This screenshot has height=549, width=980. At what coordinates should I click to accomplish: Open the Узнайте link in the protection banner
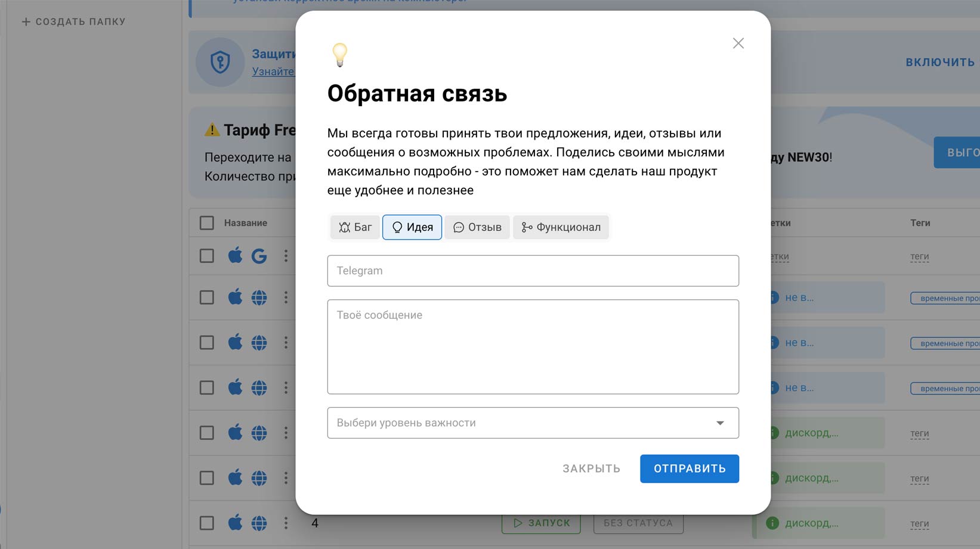click(273, 72)
